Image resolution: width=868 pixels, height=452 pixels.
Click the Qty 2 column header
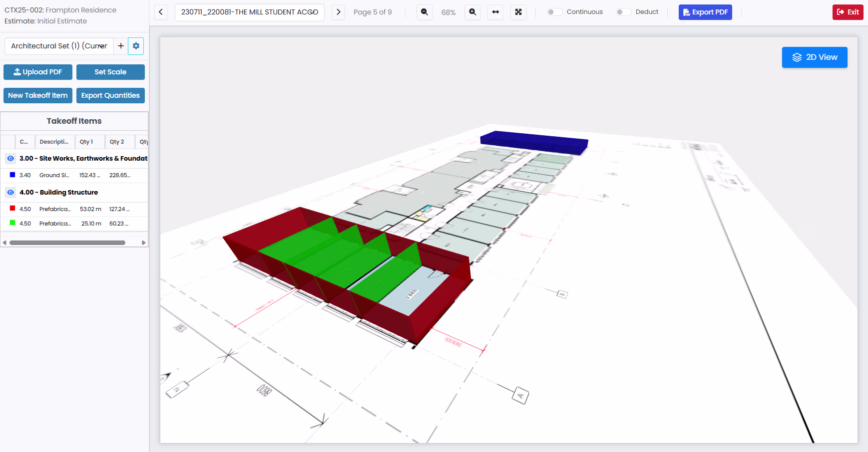pos(120,142)
